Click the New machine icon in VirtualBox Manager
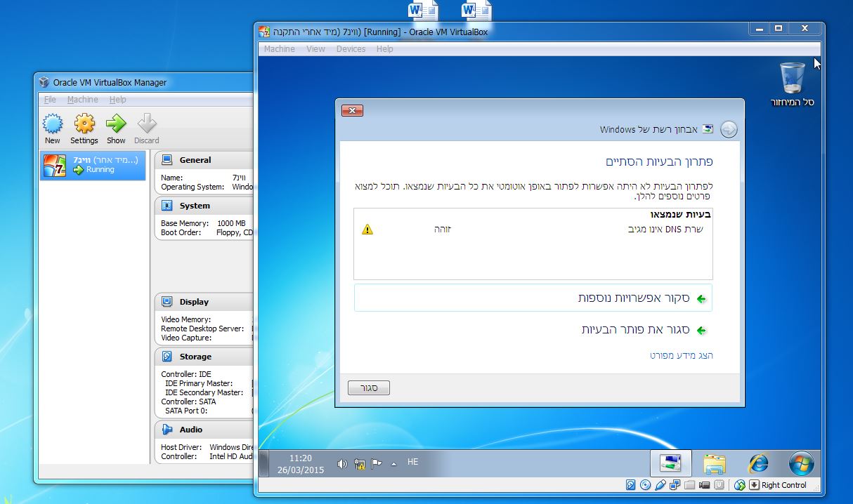Screen dimensions: 853x504 tap(53, 124)
